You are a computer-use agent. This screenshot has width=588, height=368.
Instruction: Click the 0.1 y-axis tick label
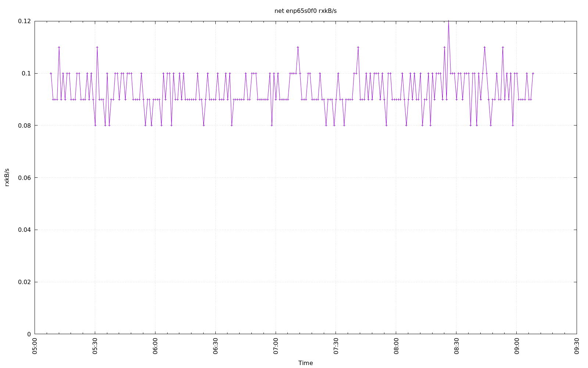(x=26, y=74)
